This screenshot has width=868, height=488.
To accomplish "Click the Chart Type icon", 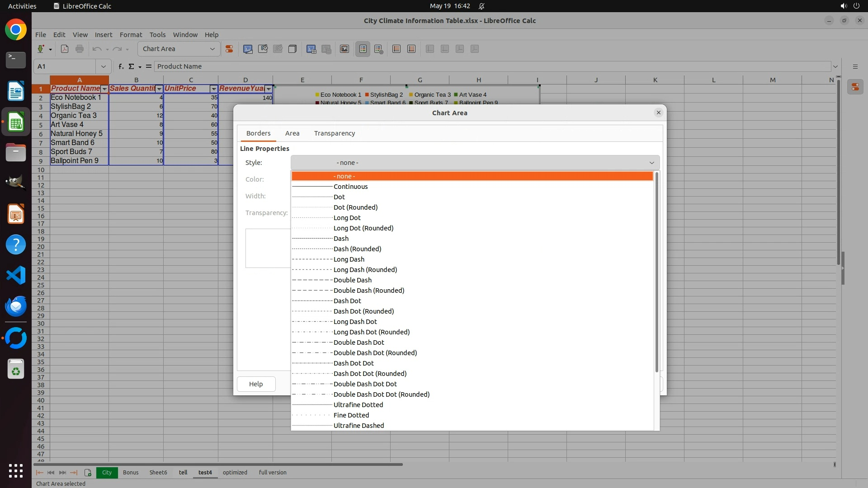I will coord(248,49).
